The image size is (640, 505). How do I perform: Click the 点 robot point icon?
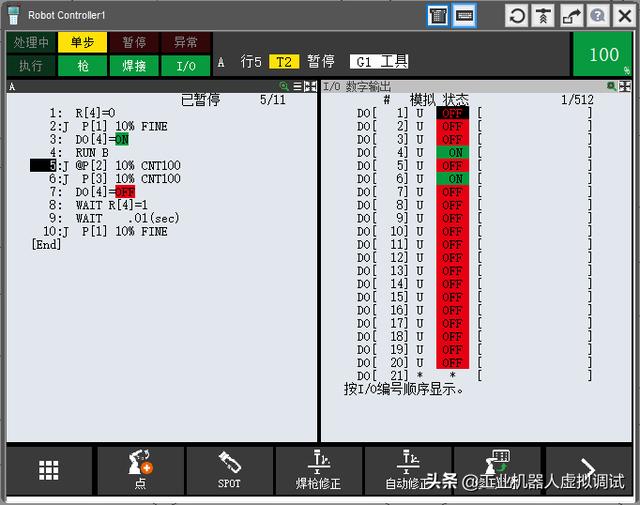click(x=140, y=471)
